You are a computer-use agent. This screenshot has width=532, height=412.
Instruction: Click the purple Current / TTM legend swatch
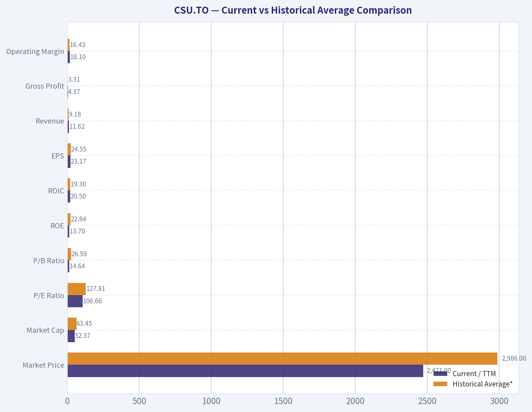tap(440, 374)
